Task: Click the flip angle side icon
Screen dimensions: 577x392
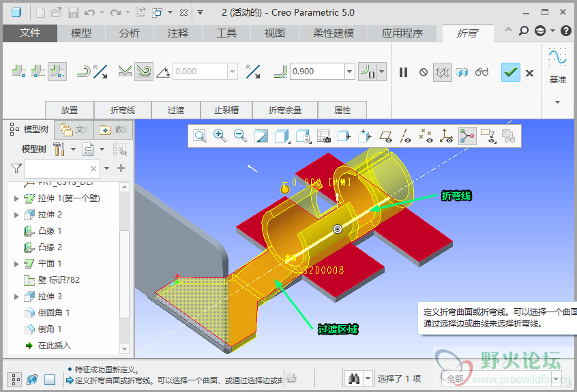Action: pos(253,72)
